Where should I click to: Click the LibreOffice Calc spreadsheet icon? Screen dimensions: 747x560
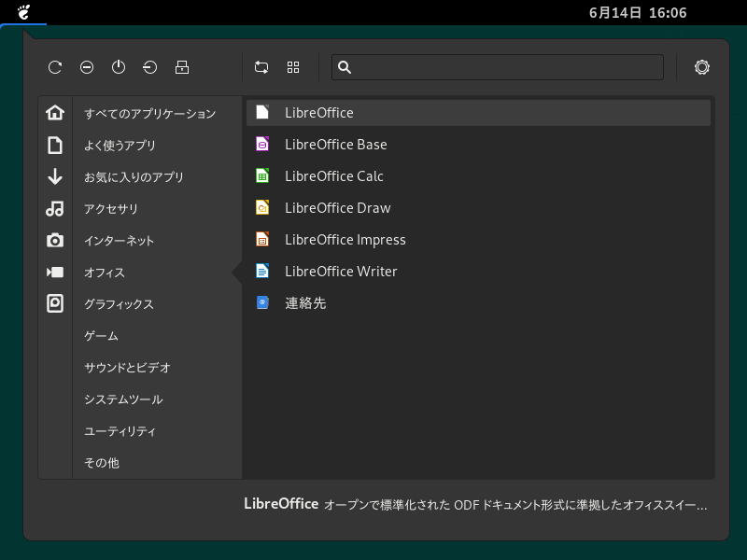pyautogui.click(x=262, y=175)
